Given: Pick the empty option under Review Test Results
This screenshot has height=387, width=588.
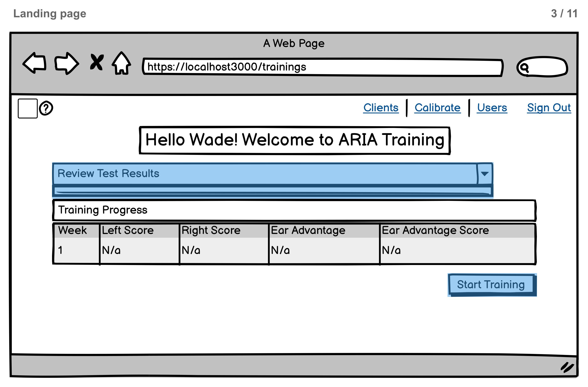Looking at the screenshot, I should tap(272, 191).
